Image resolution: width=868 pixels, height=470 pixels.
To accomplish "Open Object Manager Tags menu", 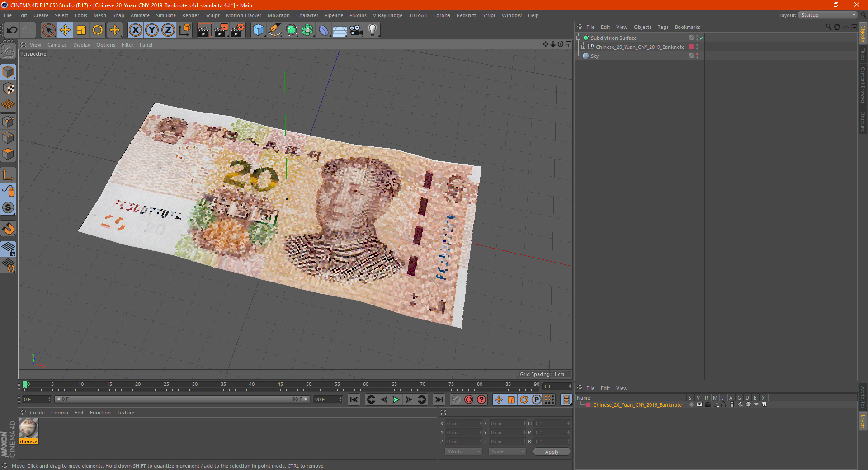I will [x=663, y=27].
